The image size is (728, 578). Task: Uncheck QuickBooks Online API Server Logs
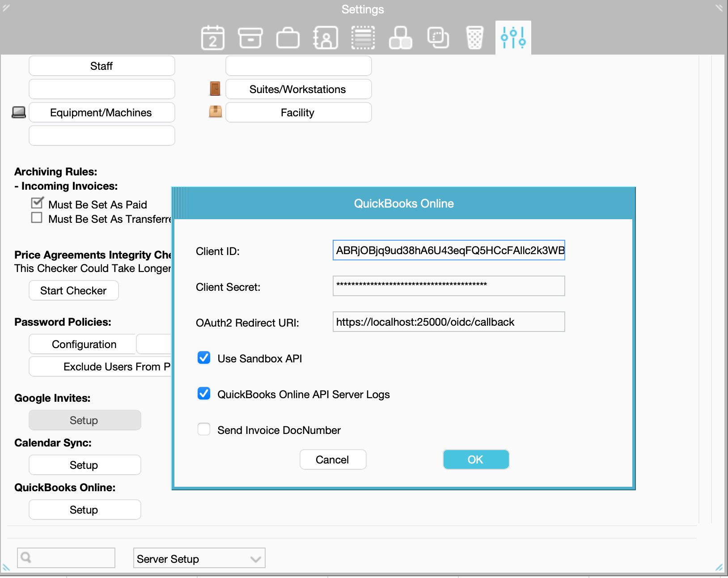204,394
